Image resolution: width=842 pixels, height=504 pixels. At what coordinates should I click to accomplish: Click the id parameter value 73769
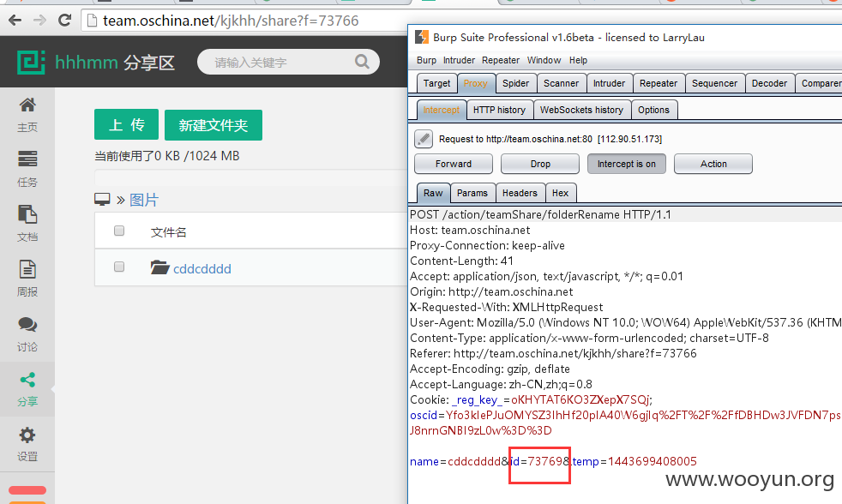click(545, 462)
